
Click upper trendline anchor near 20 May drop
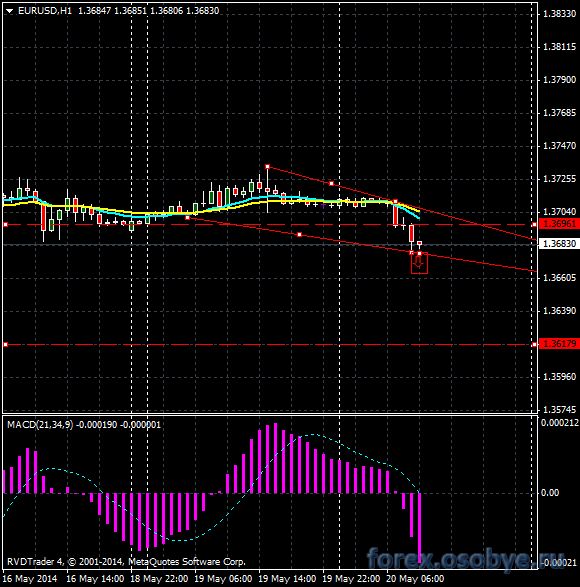tap(395, 202)
